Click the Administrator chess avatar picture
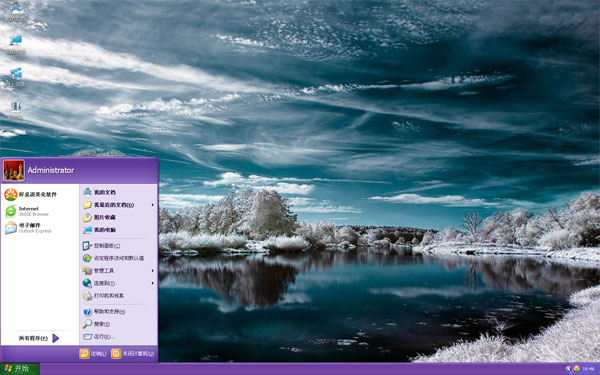This screenshot has height=375, width=600. pos(14,170)
